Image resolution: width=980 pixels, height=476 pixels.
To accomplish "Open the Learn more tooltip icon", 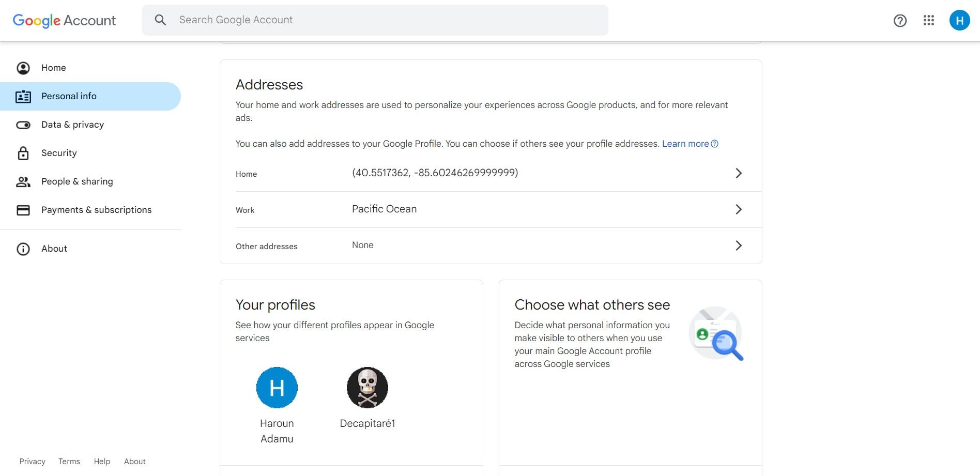I will [x=715, y=144].
